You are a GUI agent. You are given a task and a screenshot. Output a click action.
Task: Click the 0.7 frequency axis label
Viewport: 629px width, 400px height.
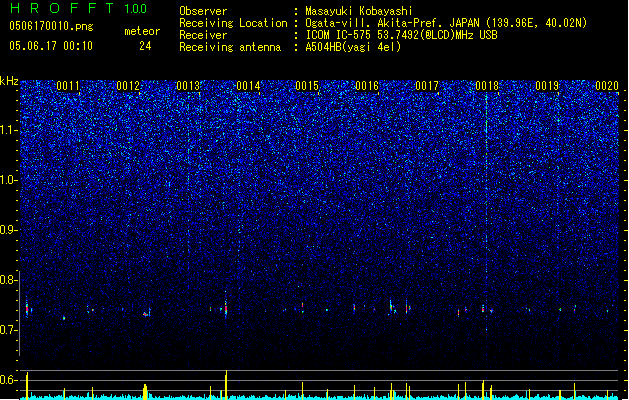(9, 330)
